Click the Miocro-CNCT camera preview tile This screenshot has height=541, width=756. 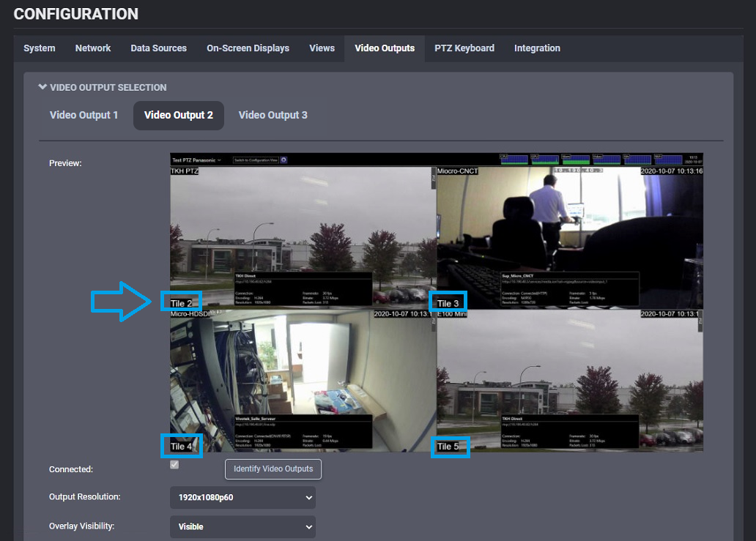click(x=569, y=237)
